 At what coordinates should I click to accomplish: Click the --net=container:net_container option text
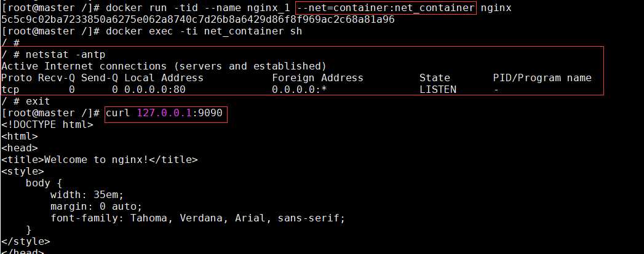click(x=386, y=8)
